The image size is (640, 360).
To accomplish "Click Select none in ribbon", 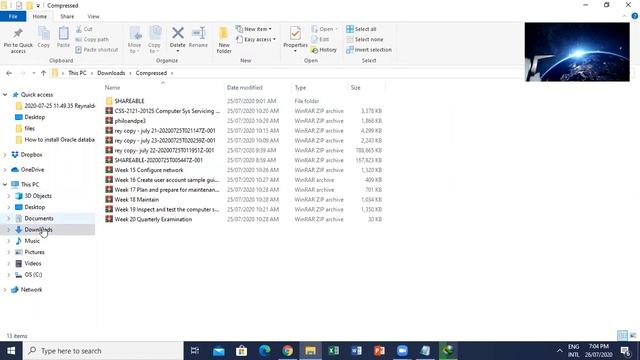I will (x=364, y=40).
